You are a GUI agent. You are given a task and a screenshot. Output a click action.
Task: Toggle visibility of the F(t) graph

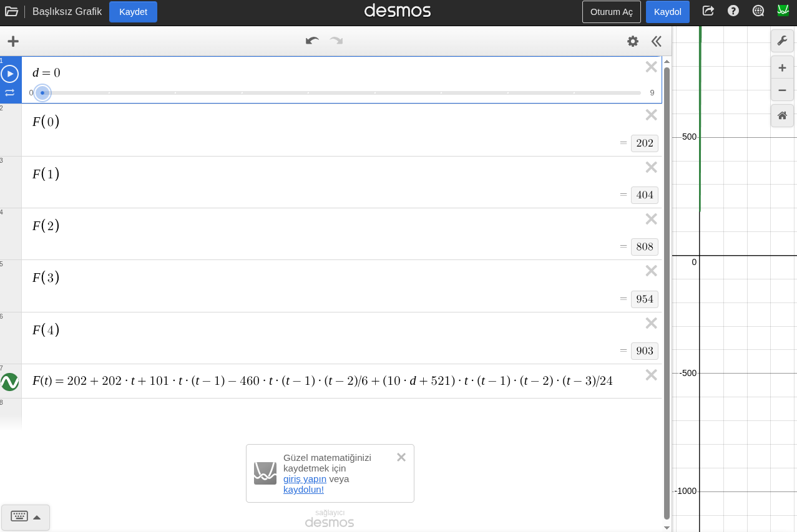click(x=9, y=382)
